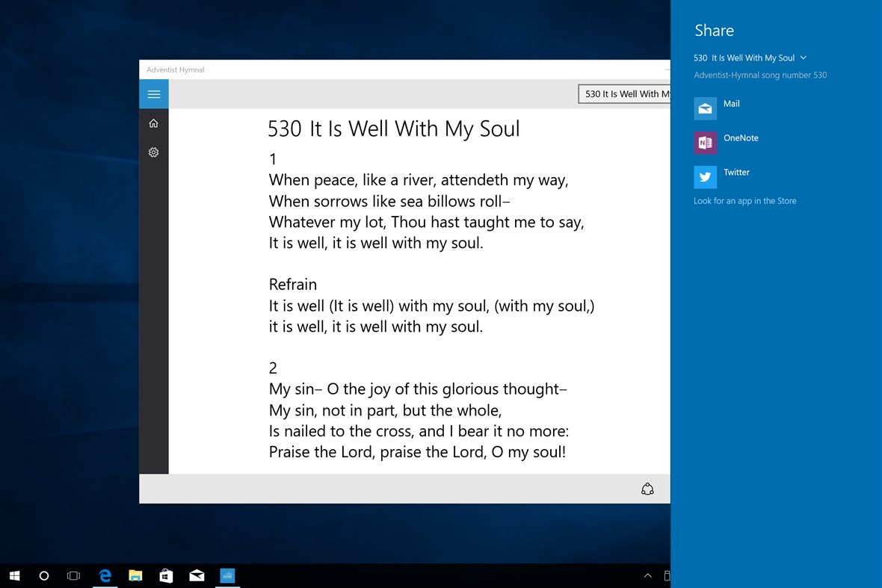Viewport: 882px width, 588px height.
Task: Launch Microsoft Edge from the taskbar
Action: point(105,575)
